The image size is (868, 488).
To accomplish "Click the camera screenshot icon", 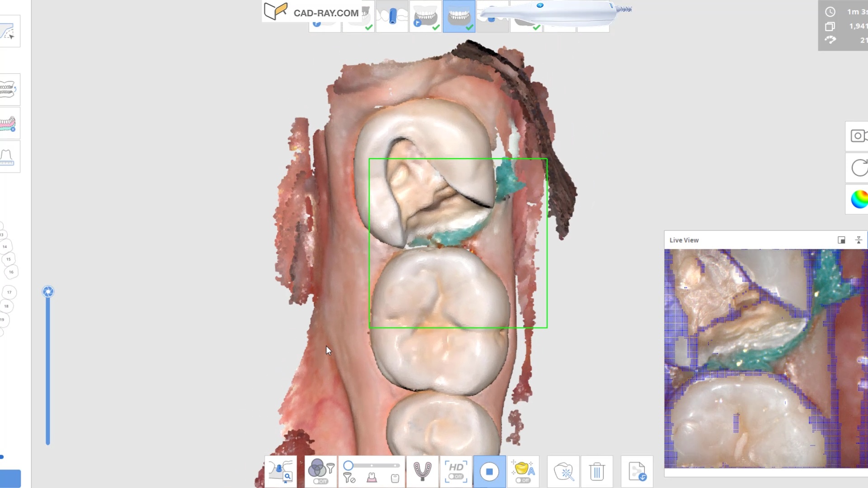I will 858,136.
